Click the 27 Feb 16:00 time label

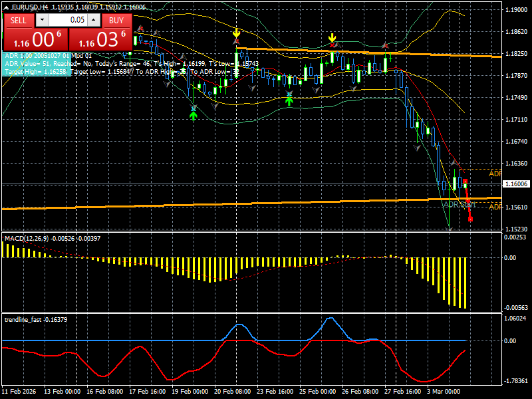coord(403,391)
